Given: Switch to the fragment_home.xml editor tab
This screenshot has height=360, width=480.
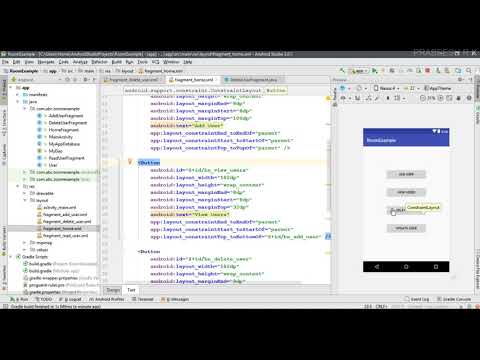Looking at the screenshot, I should pos(193,80).
